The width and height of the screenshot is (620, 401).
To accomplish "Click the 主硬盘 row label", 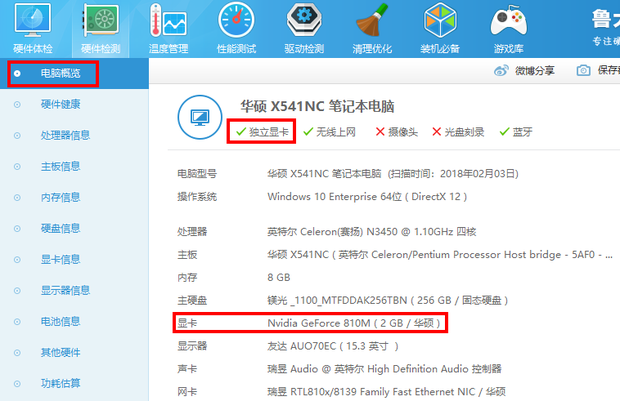I will 192,301.
